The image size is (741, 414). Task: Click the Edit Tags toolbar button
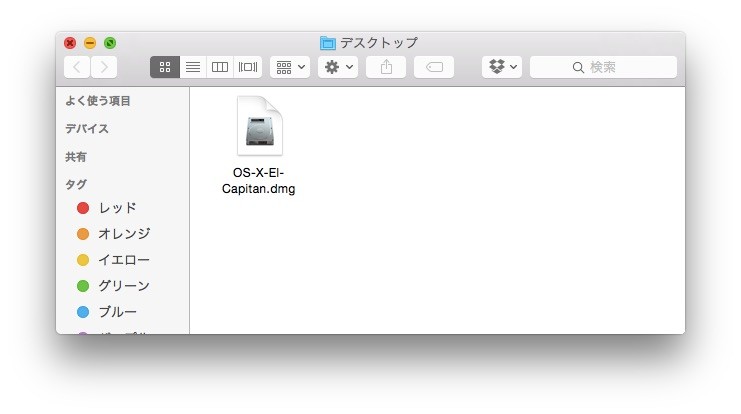coord(434,67)
